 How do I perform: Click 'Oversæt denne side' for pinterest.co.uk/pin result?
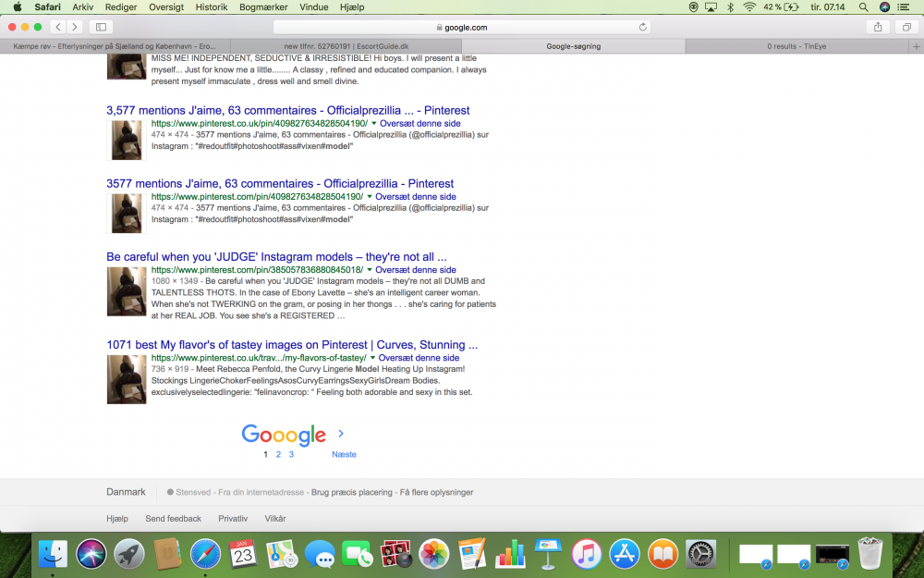point(420,123)
